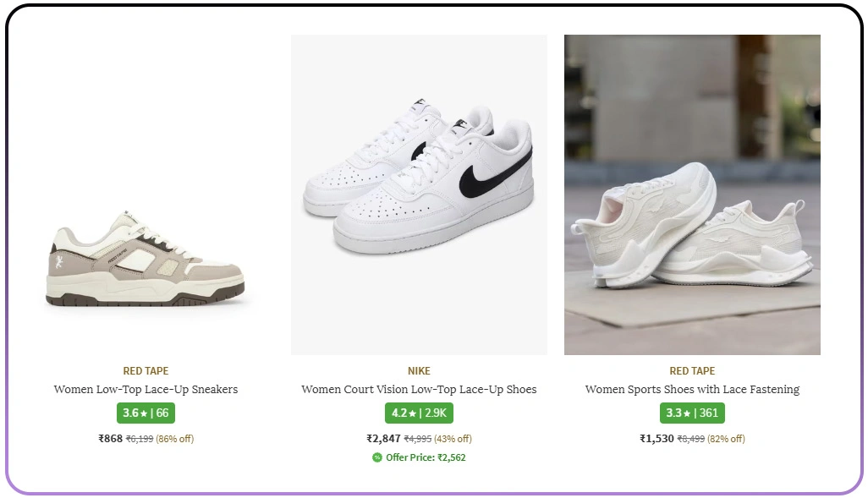Click the 66 reviews count on sneakers badge
Image resolution: width=868 pixels, height=498 pixels.
162,413
